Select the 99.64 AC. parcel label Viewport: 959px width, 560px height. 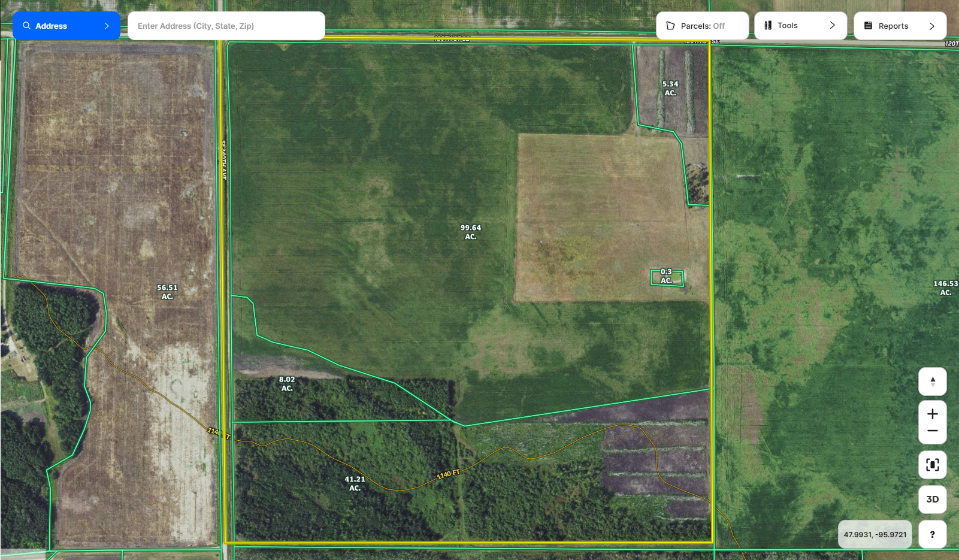pos(471,232)
